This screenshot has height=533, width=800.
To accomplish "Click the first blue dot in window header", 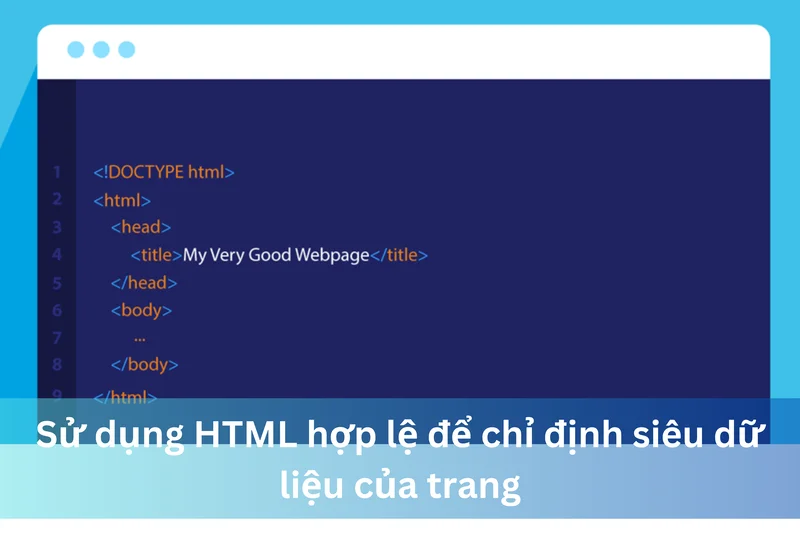I will 76,49.
